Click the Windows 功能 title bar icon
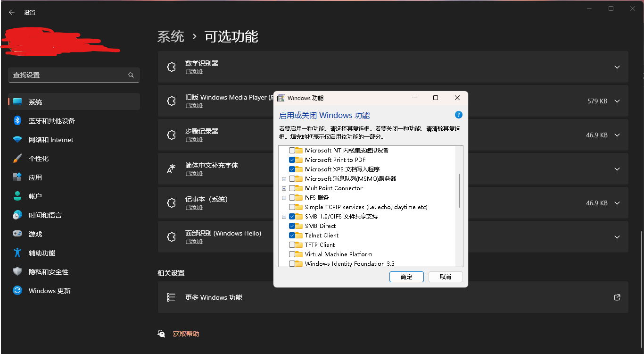This screenshot has width=644, height=354. 281,98
